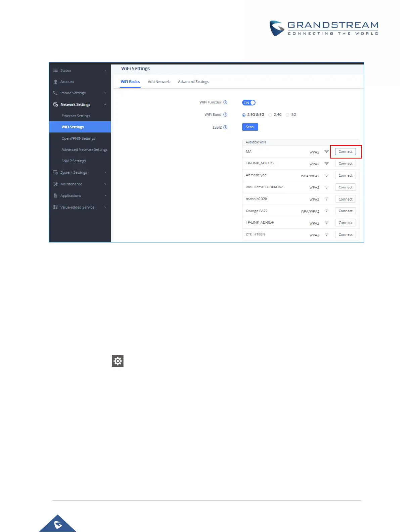The image size is (411, 532).
Task: Click the Grandstream logo at top right
Action: (324, 28)
